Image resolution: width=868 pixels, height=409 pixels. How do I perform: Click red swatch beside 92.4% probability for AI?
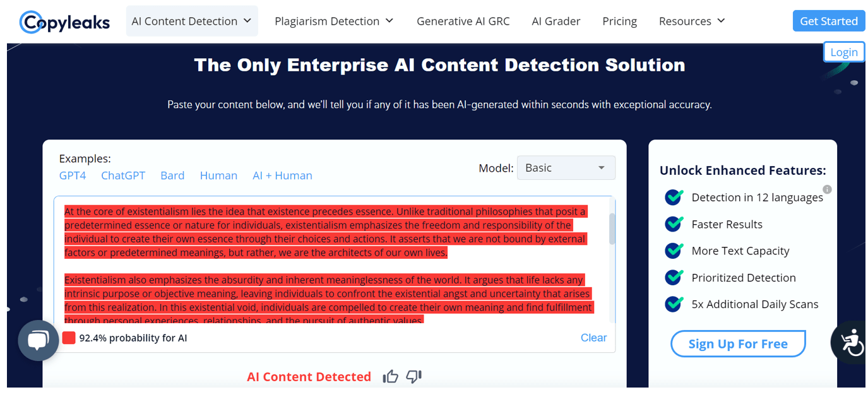[69, 338]
